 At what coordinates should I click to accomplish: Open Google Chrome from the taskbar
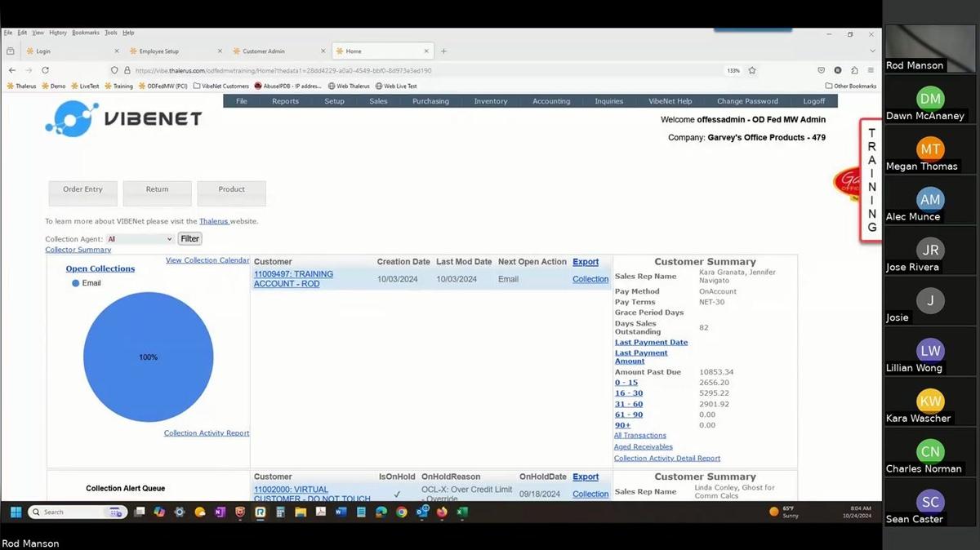[x=399, y=513]
